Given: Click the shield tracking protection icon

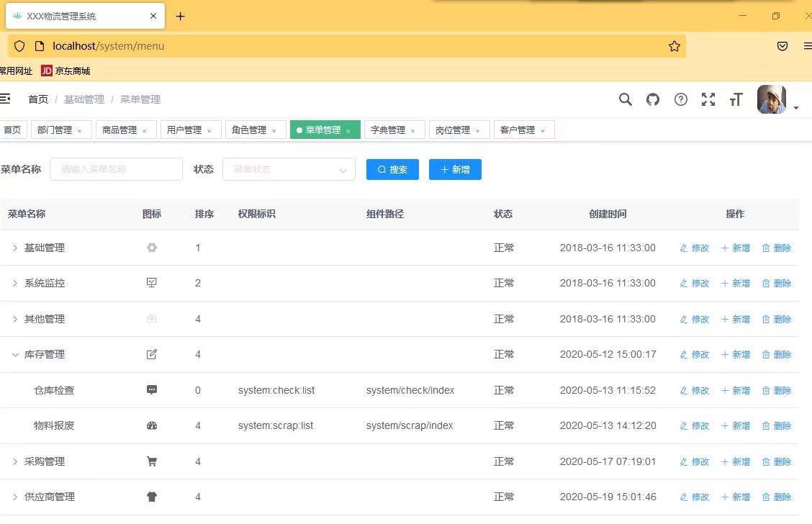Looking at the screenshot, I should [19, 46].
